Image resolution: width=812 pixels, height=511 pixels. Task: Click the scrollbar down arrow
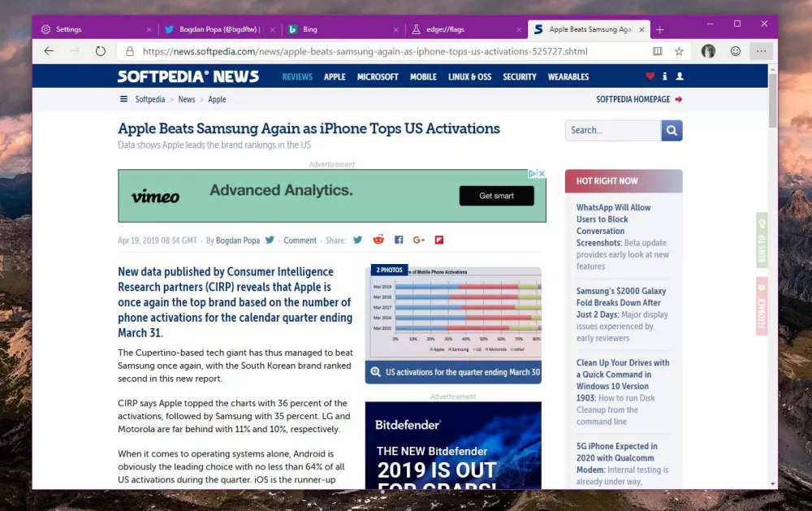point(773,483)
